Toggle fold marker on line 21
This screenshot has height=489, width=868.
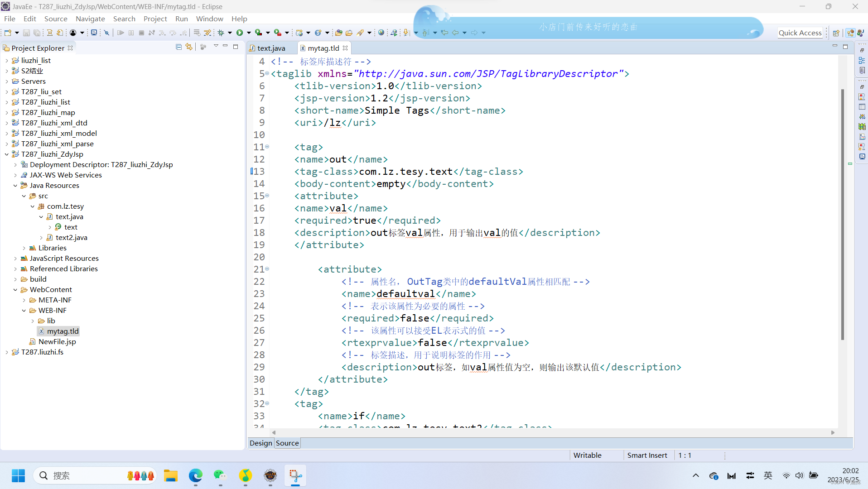pyautogui.click(x=267, y=268)
